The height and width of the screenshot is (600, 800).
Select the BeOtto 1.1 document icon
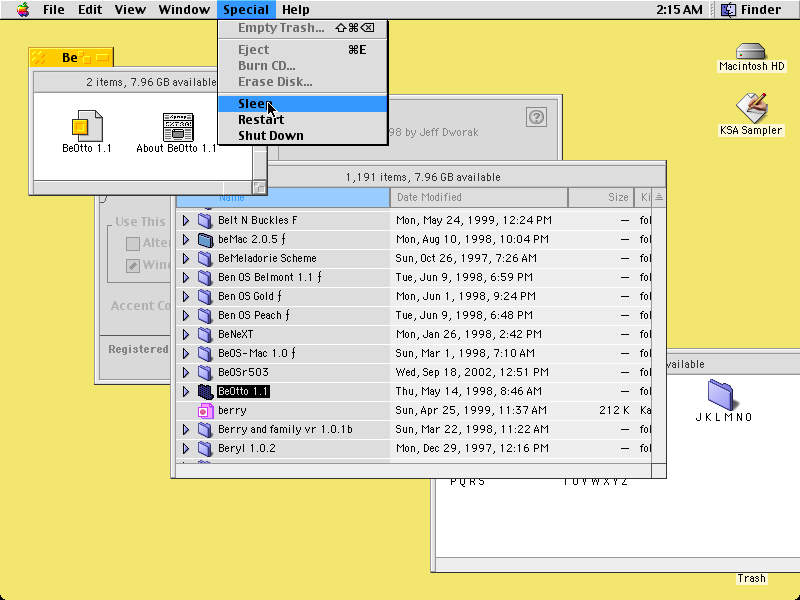tap(87, 126)
